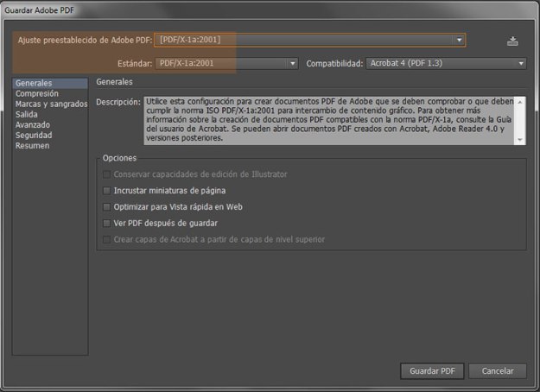Show the Resumen section
Viewport: 540px width, 392px height.
pos(50,146)
